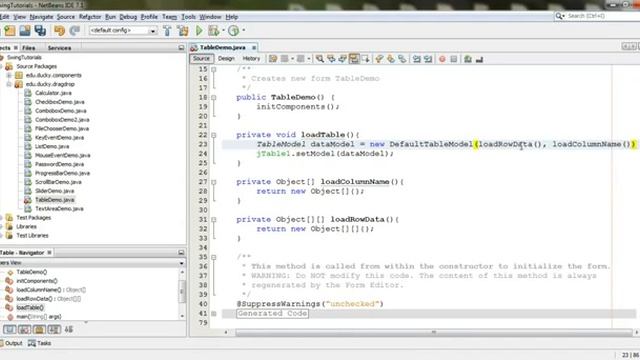
Task: Click the red Start Macro Recording icon
Action: click(x=442, y=59)
